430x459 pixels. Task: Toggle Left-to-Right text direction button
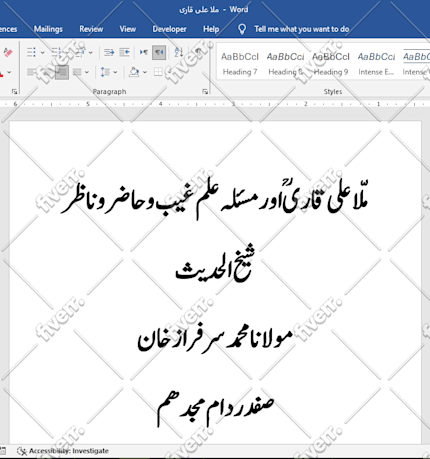pyautogui.click(x=144, y=52)
